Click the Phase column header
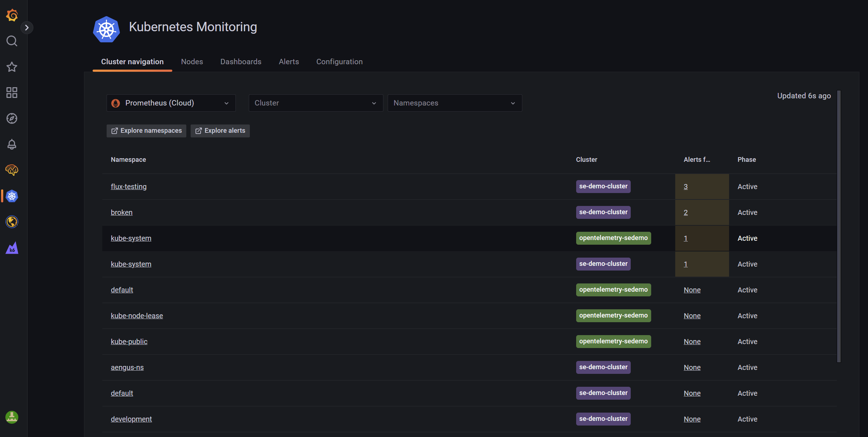This screenshot has height=437, width=868. [x=747, y=160]
